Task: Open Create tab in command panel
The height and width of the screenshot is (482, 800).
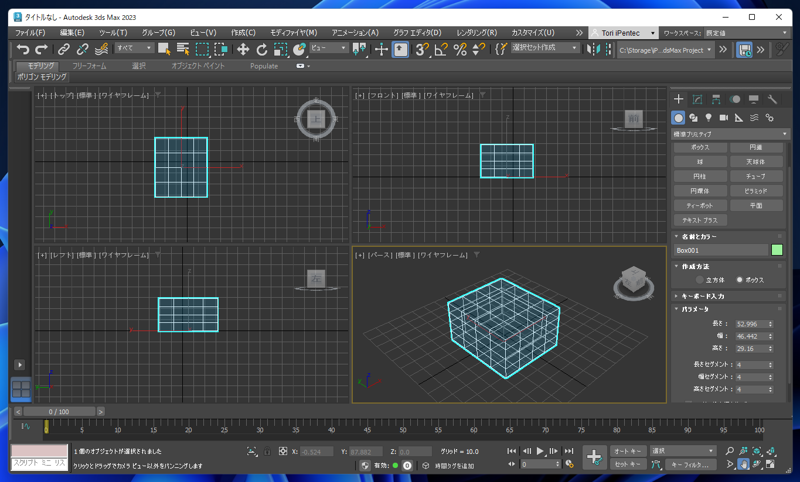Action: 679,99
